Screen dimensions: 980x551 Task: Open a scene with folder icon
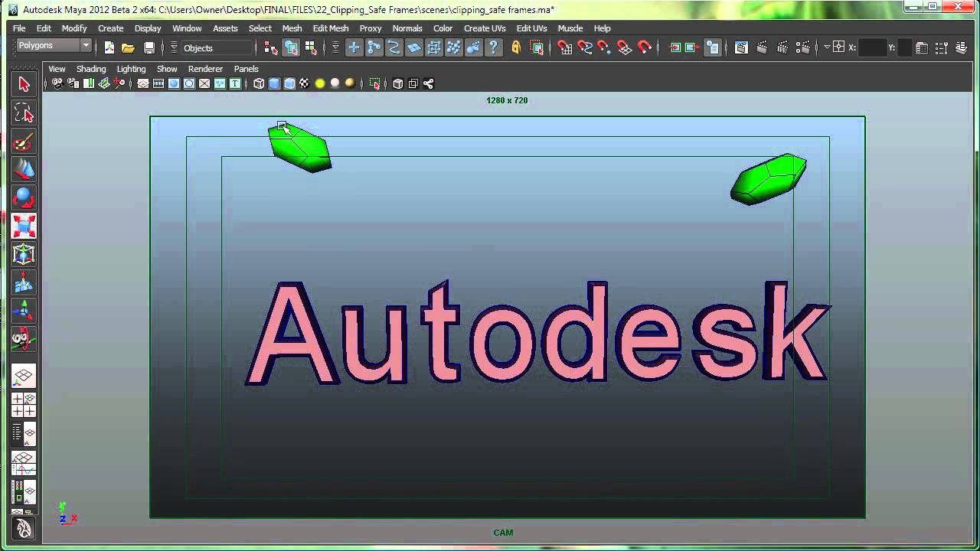point(129,47)
